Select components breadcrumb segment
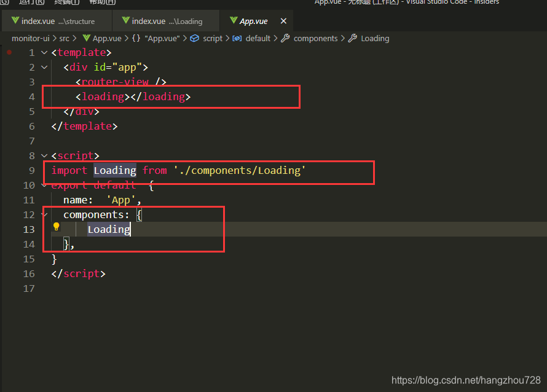The width and height of the screenshot is (547, 392). coord(316,38)
